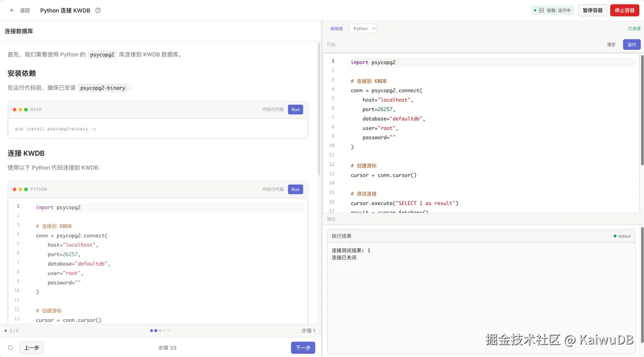Click the container server status icon
This screenshot has width=644, height=357.
click(541, 11)
